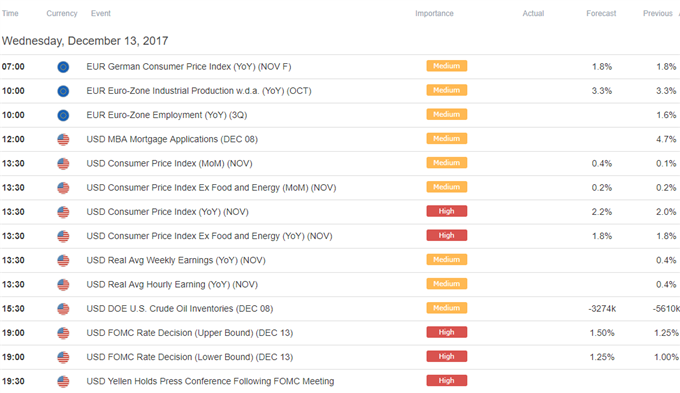Image resolution: width=680 pixels, height=393 pixels.
Task: Open EUR German Consumer Price Index (YoY) event
Action: tap(189, 67)
